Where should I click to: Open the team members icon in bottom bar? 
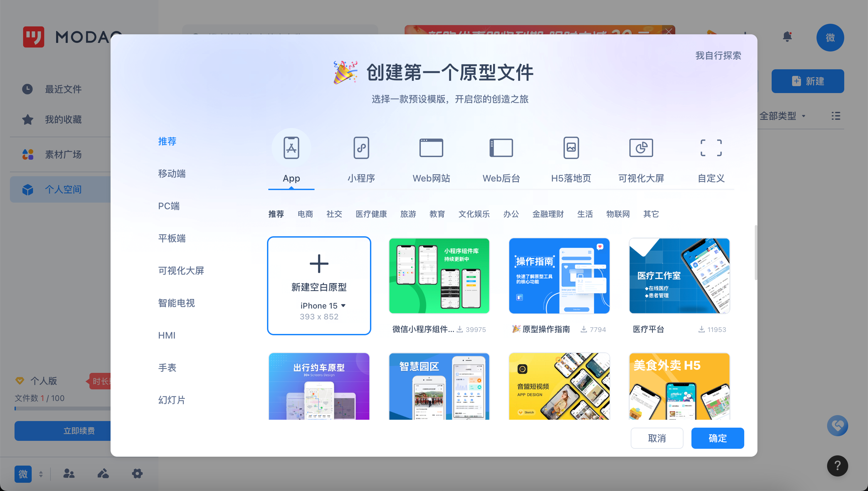click(69, 474)
